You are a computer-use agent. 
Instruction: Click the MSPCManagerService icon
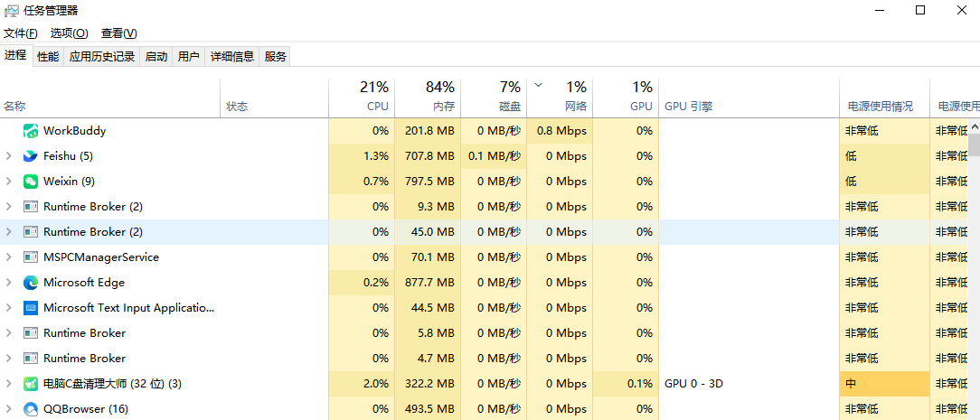(31, 257)
